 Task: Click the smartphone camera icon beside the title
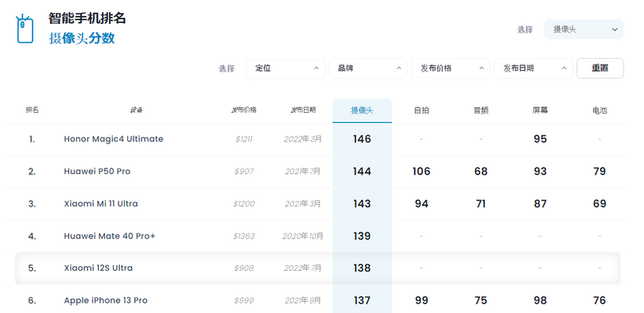24,29
